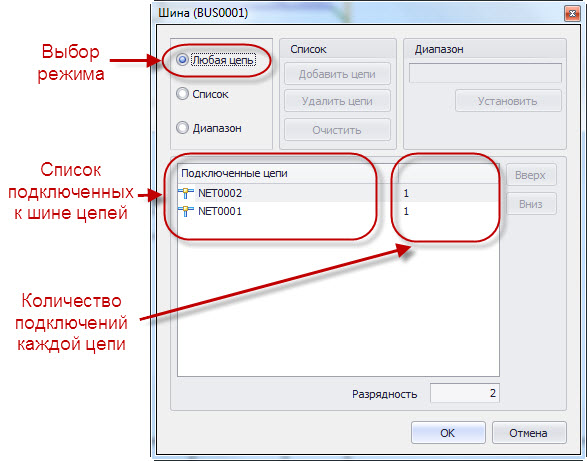Choose the Диапазон radio option
587x461 pixels.
(182, 128)
